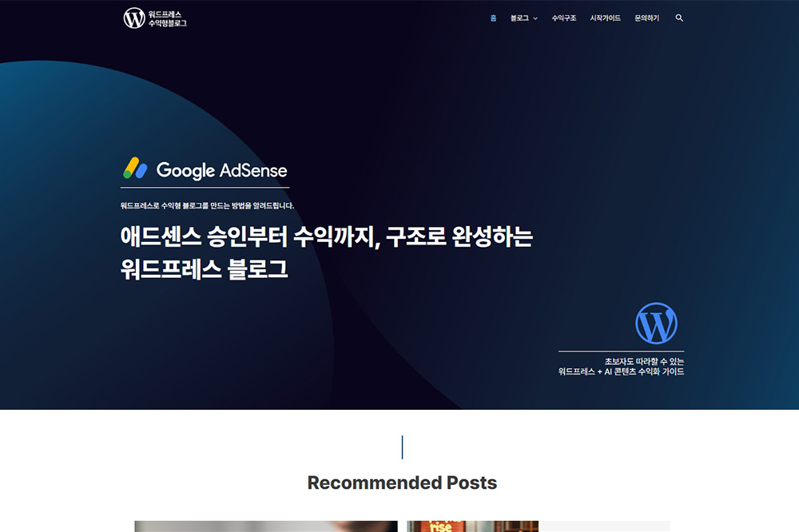The width and height of the screenshot is (799, 532).
Task: Click the colorful Google AdSense logo mark
Action: pyautogui.click(x=135, y=169)
